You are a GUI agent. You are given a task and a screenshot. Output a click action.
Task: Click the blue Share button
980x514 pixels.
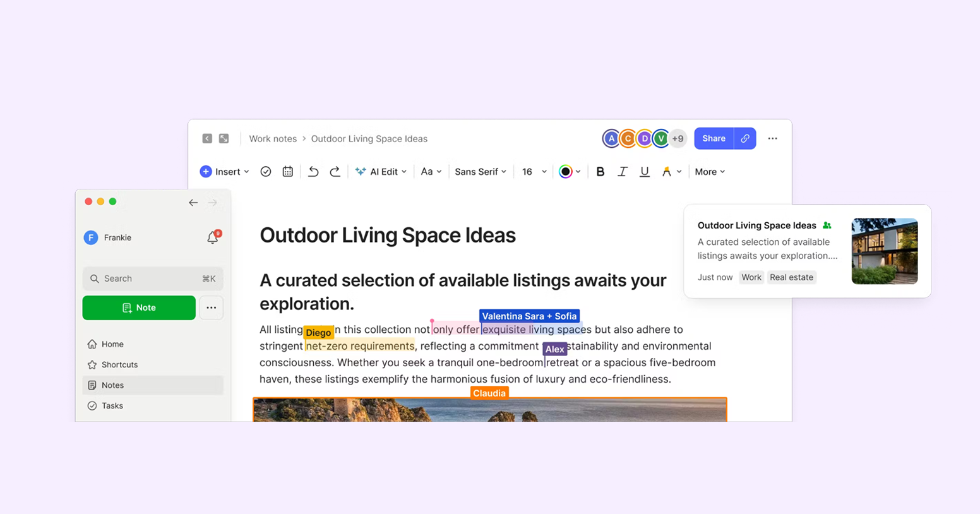[714, 138]
